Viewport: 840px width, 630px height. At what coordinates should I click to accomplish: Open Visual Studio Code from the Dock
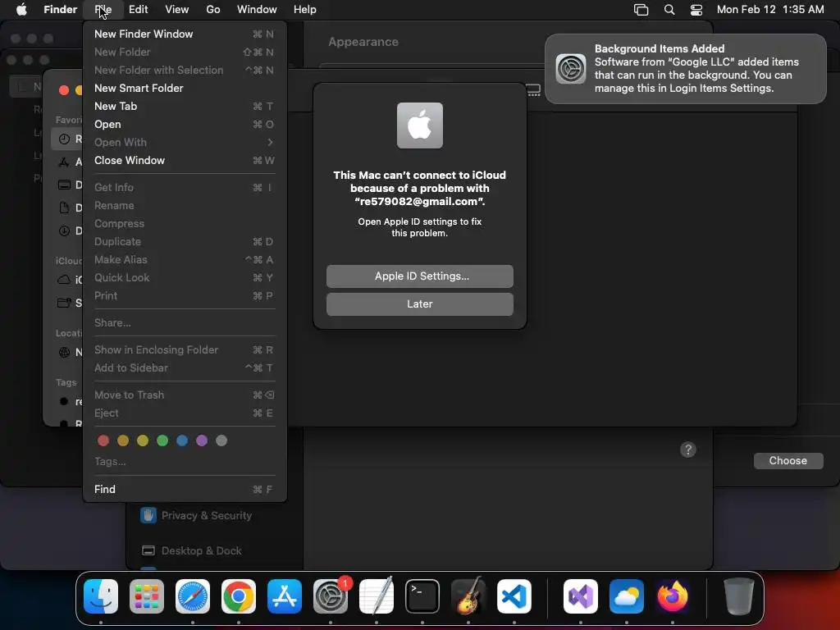coord(514,596)
